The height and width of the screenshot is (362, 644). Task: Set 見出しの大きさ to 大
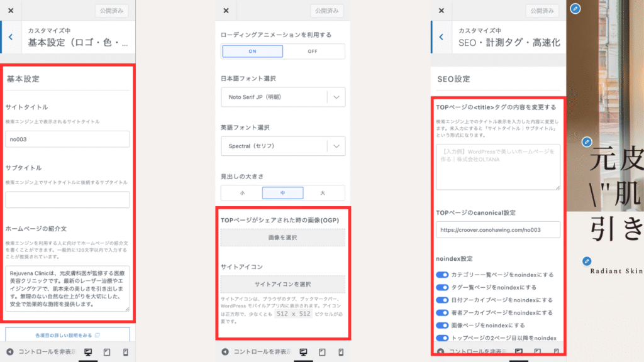323,193
